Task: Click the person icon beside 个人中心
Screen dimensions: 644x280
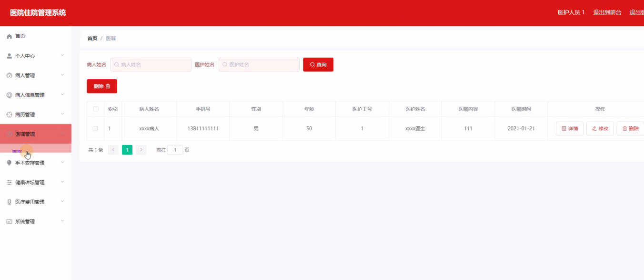Action: pyautogui.click(x=9, y=56)
